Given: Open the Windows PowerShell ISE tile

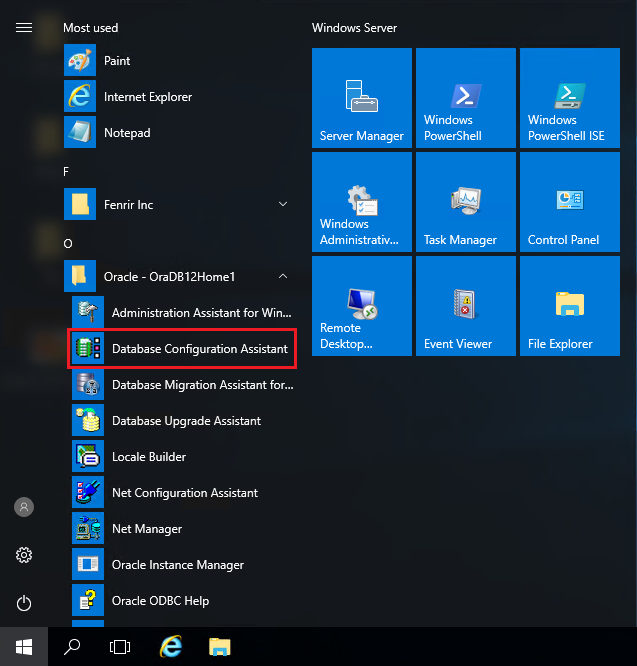Looking at the screenshot, I should (570, 98).
